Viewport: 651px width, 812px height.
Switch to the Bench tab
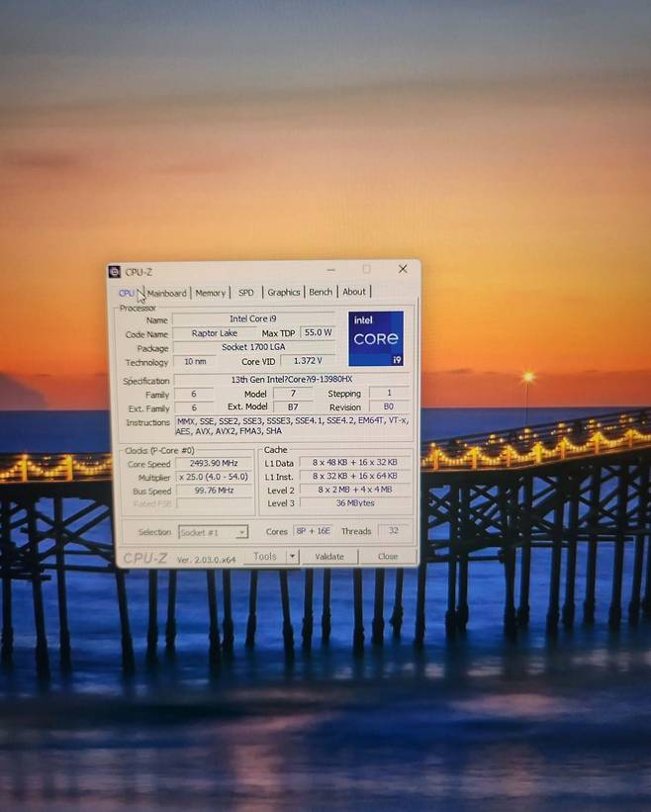coord(321,292)
